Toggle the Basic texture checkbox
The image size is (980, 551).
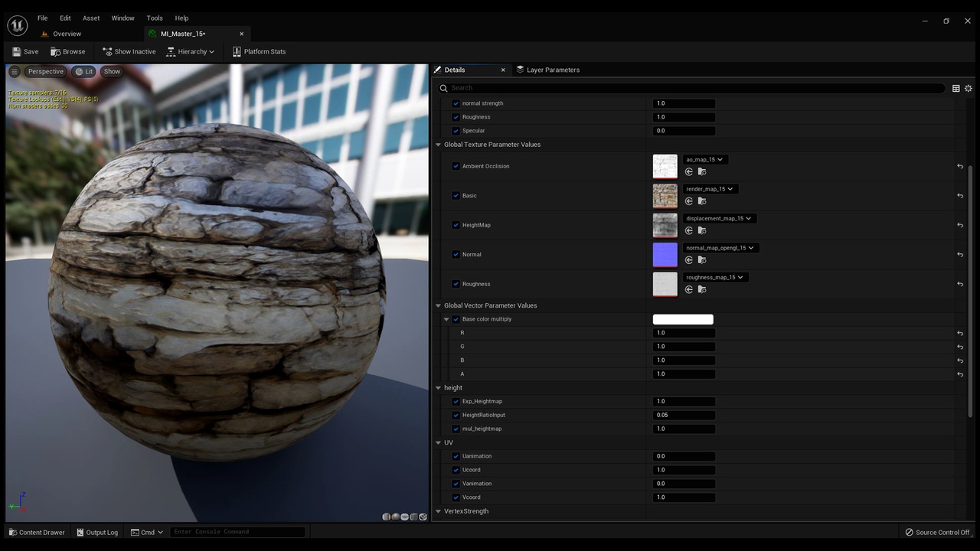[456, 196]
